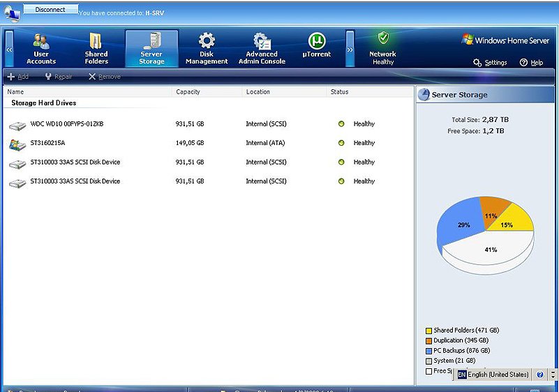The height and width of the screenshot is (392, 559).
Task: Click the Server Storage tab icon
Action: coord(151,41)
